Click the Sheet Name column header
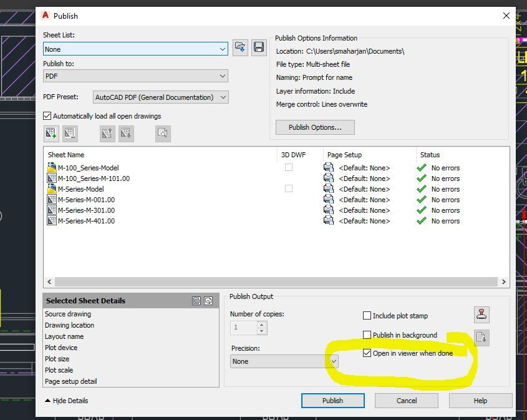 pyautogui.click(x=66, y=155)
